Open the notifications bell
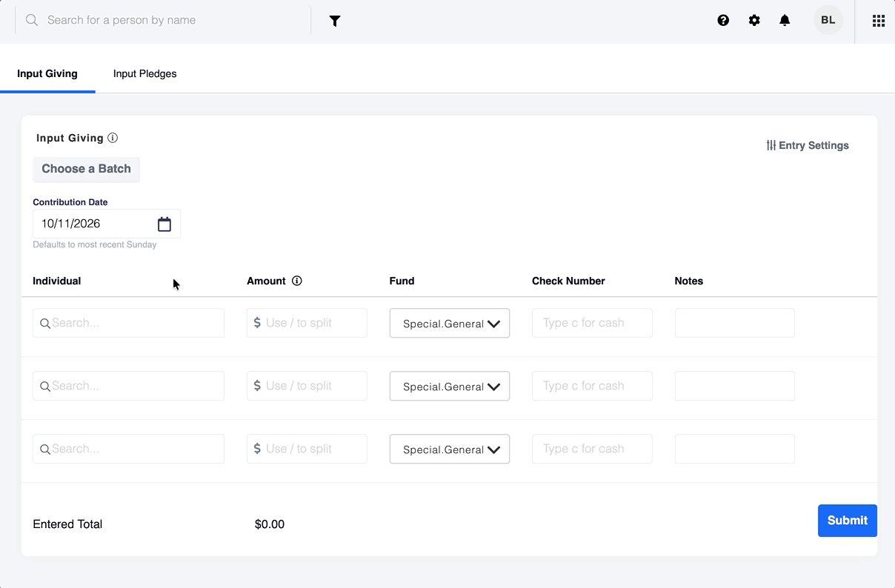The width and height of the screenshot is (895, 588). [x=785, y=21]
